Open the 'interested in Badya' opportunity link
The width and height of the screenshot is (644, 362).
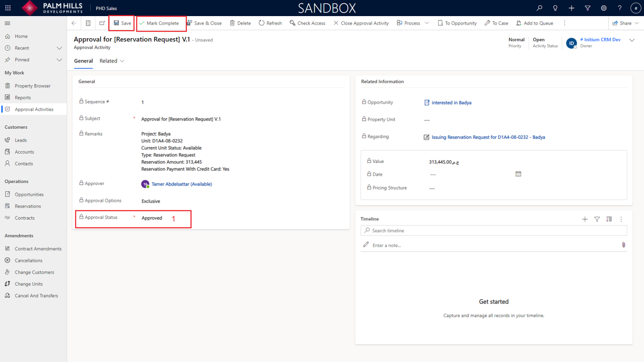pyautogui.click(x=451, y=103)
